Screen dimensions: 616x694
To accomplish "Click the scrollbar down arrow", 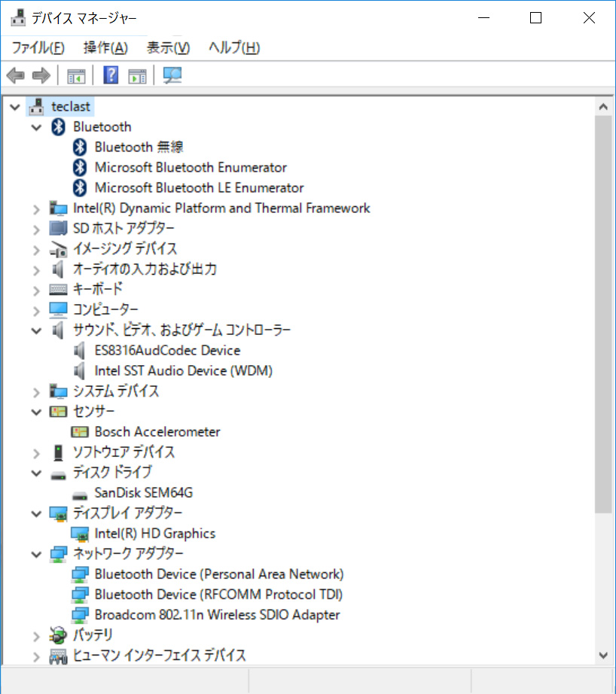I will tap(603, 654).
